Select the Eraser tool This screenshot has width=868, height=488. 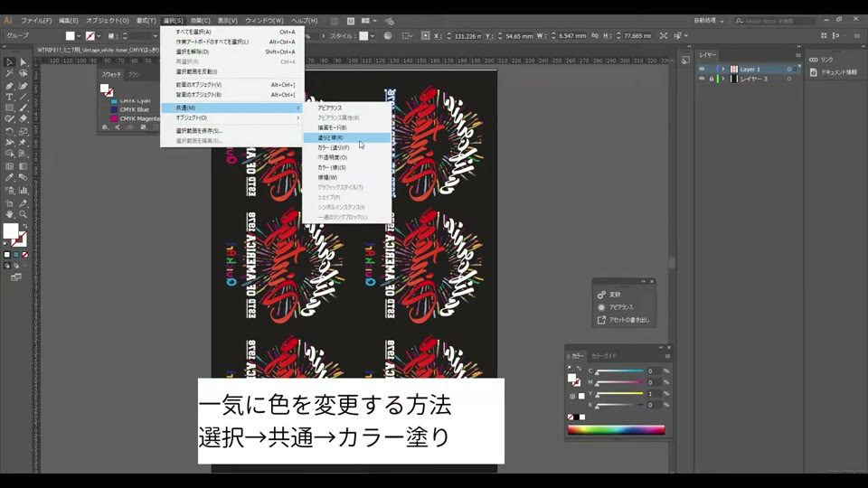coord(24,119)
